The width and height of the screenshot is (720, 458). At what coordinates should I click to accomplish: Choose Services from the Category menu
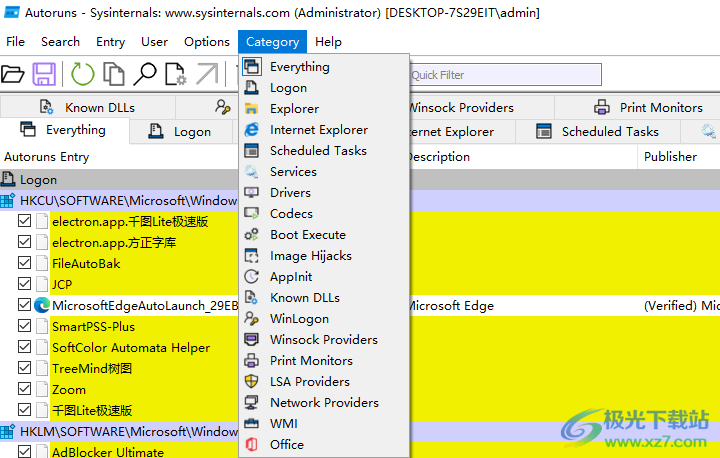pos(324,172)
